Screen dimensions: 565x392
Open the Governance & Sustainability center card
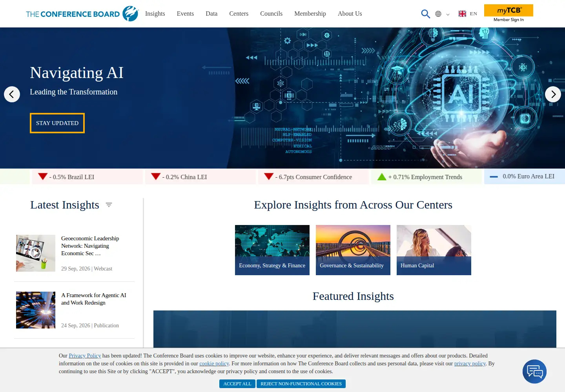(x=353, y=250)
